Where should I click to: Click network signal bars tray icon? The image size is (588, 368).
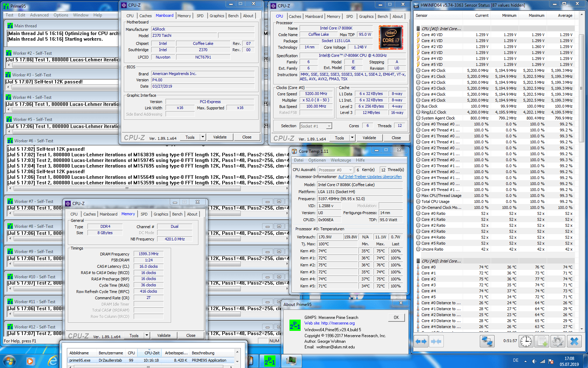(x=542, y=361)
